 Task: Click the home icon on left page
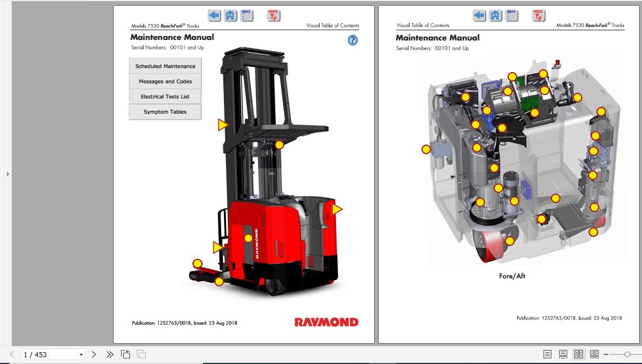(231, 16)
